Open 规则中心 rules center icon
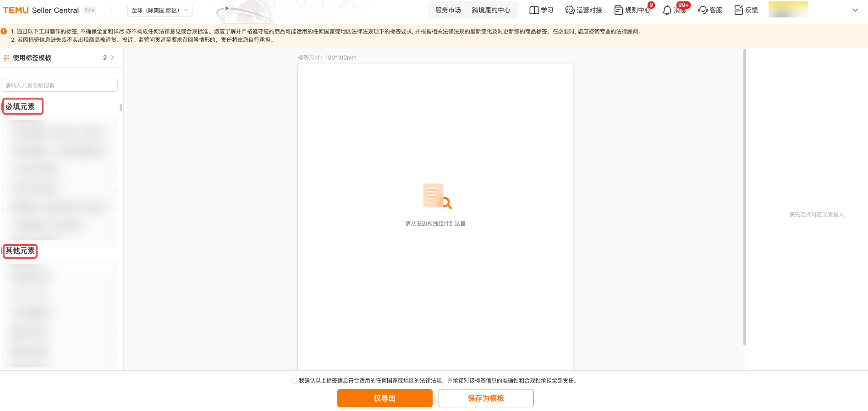868x411 pixels. point(618,10)
